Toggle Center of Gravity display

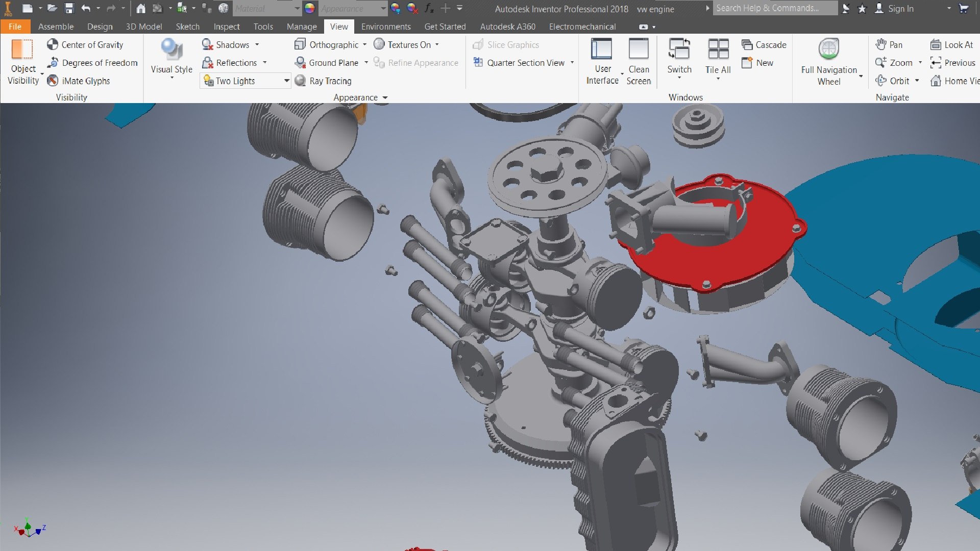coord(85,44)
